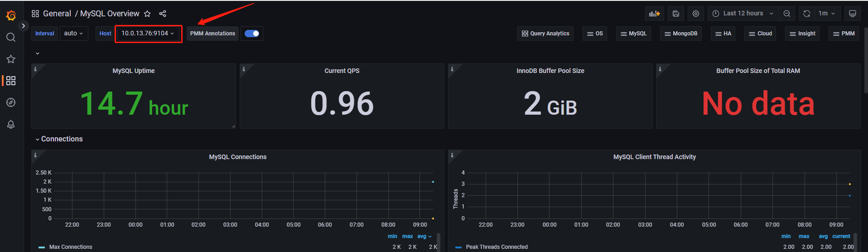Cycle view mode monitor icon
The width and height of the screenshot is (868, 252).
click(852, 14)
